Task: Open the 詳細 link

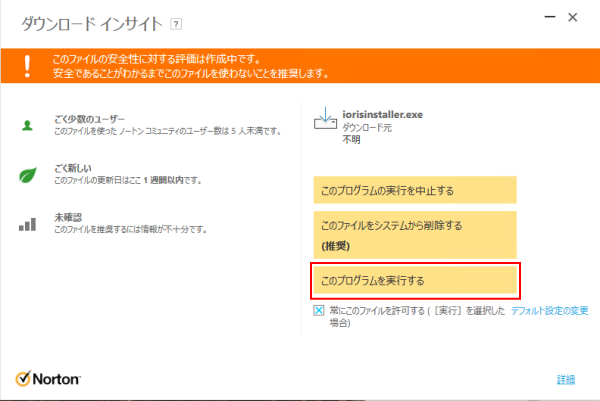Action: (566, 380)
